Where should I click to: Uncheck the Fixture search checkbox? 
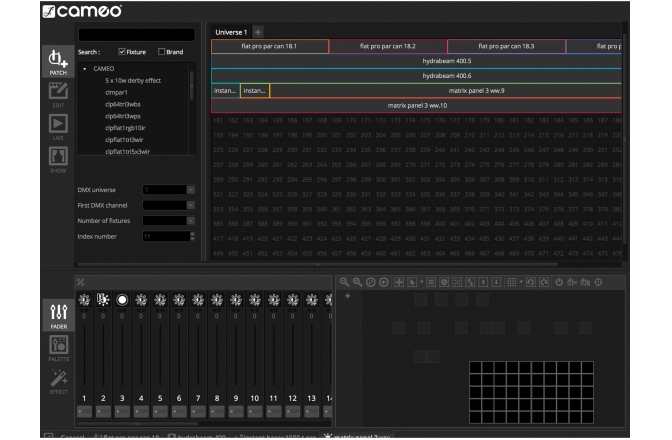122,52
